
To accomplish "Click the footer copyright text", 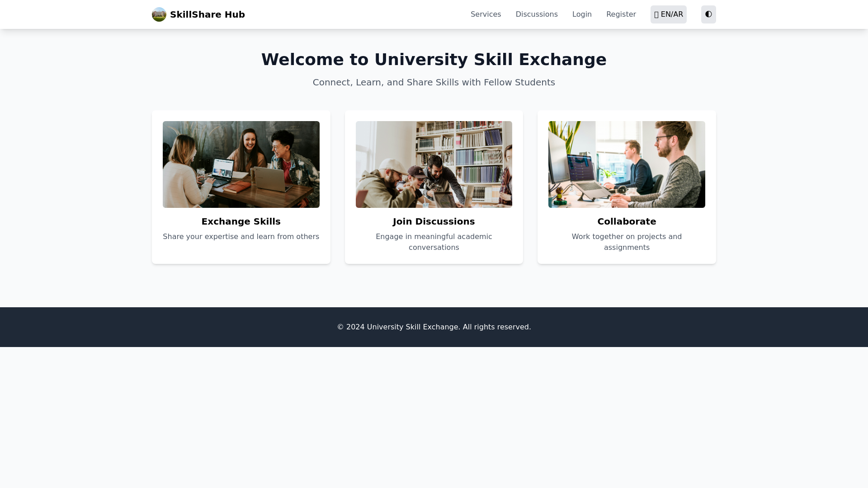I will 434,327.
